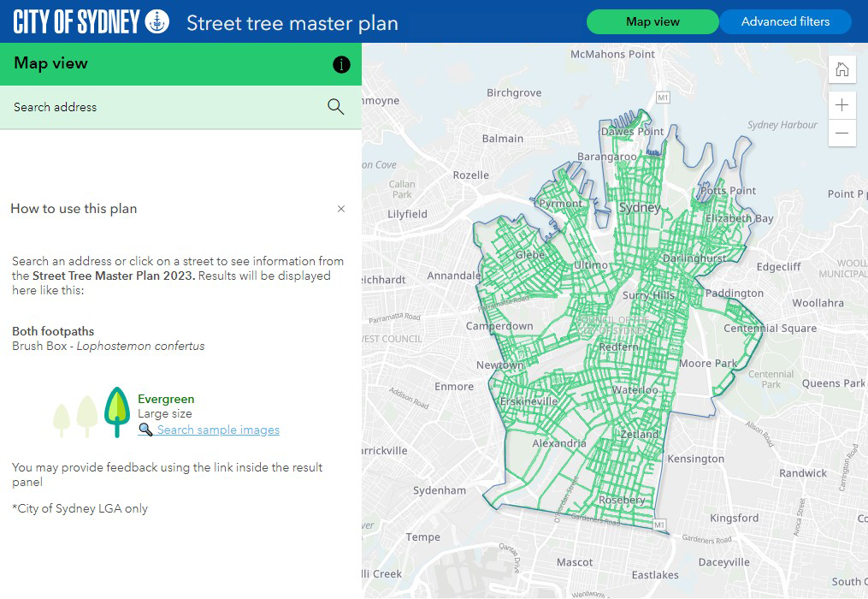Click the Randwick map label

pos(803,473)
